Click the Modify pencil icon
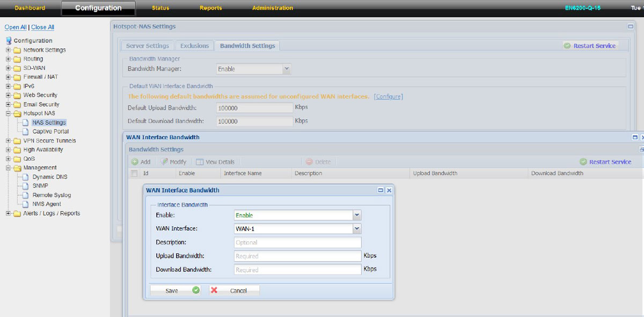Viewport: 644px width, 317px height. tap(165, 162)
